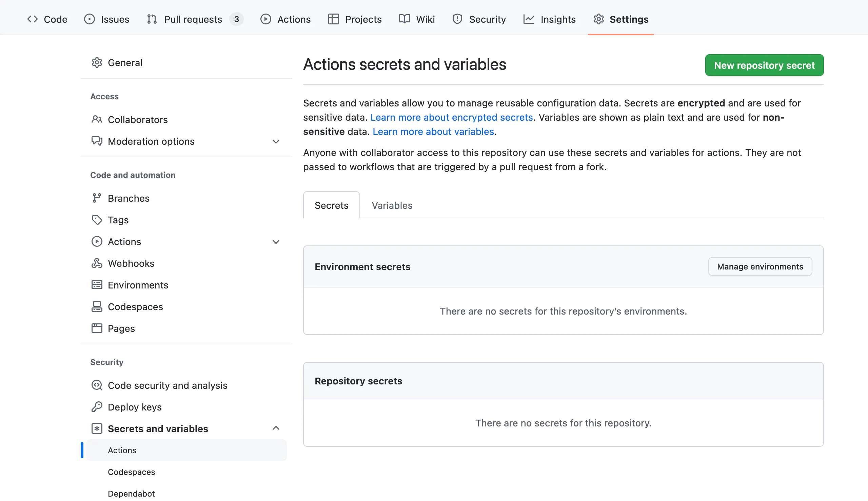868x501 pixels.
Task: Select Codespaces under Secrets and variables
Action: 186,472
